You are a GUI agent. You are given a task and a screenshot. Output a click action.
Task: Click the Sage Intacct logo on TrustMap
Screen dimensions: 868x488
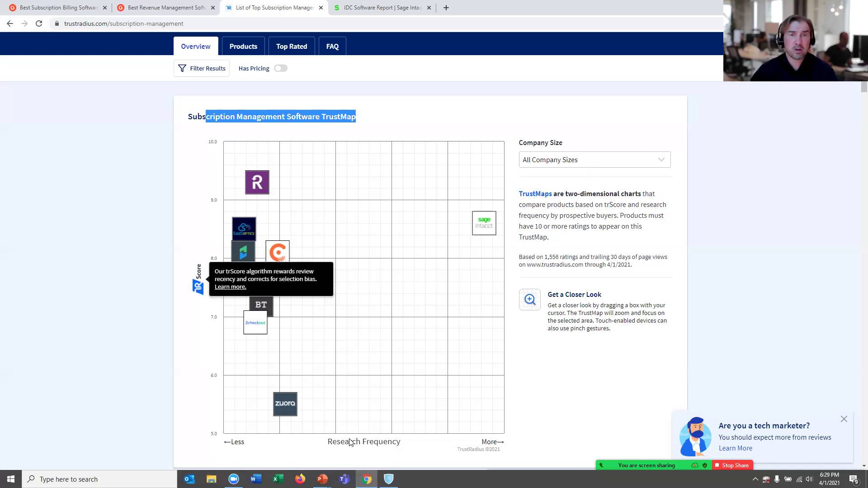[x=484, y=223]
